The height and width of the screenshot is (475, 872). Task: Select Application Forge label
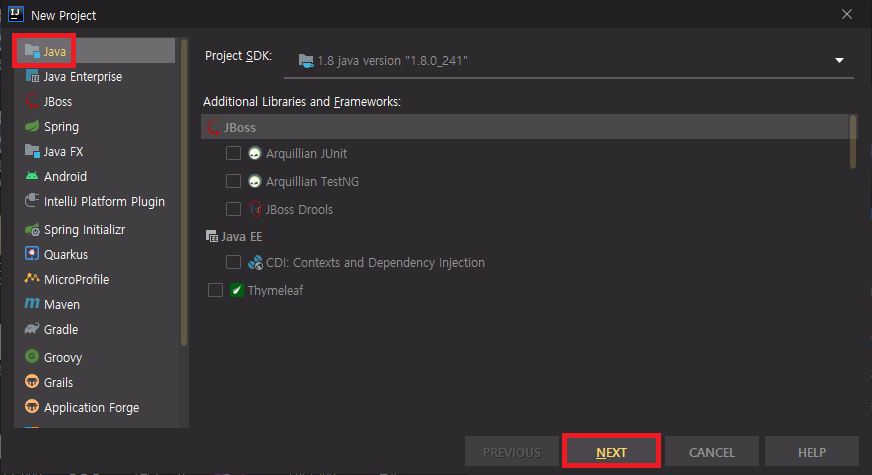[92, 408]
